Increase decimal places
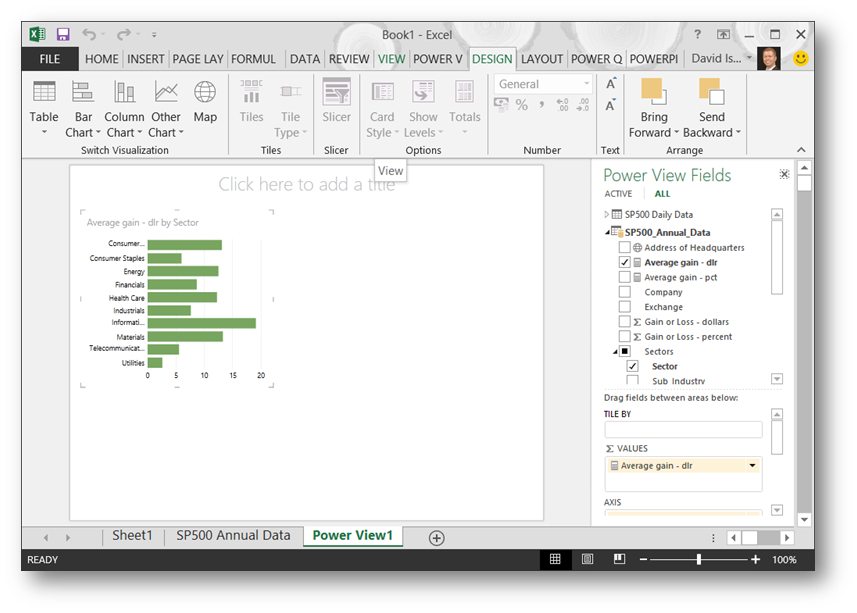 (x=562, y=105)
